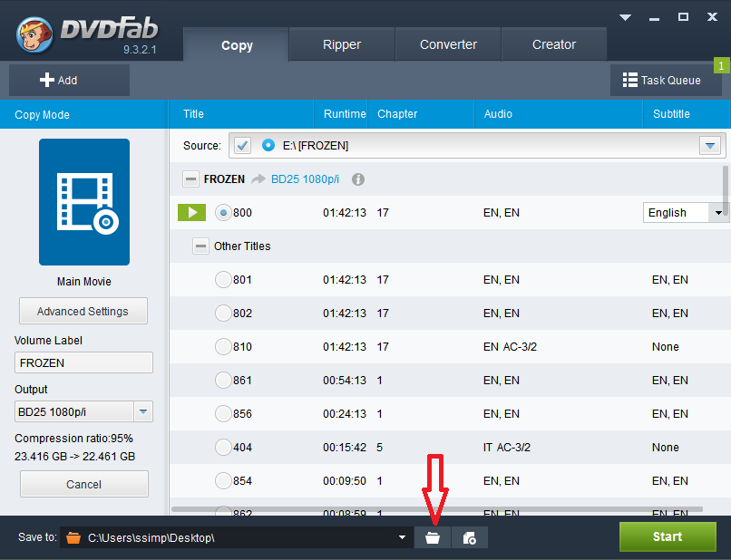Select ISO image output icon
This screenshot has height=560, width=731.
tap(470, 537)
